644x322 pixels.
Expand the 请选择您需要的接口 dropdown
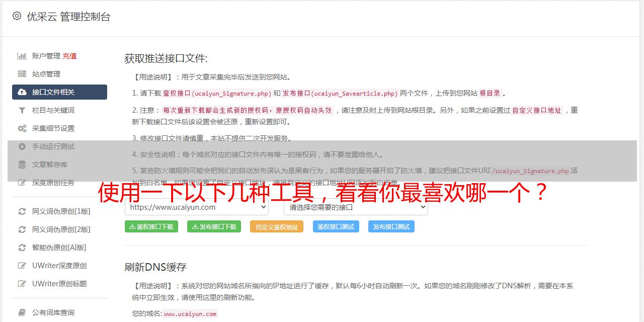356,207
